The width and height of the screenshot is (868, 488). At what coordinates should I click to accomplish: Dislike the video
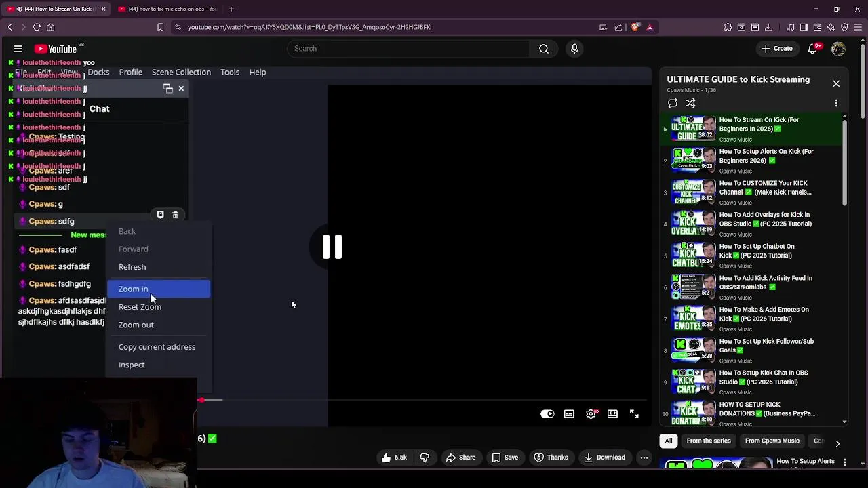pyautogui.click(x=425, y=457)
